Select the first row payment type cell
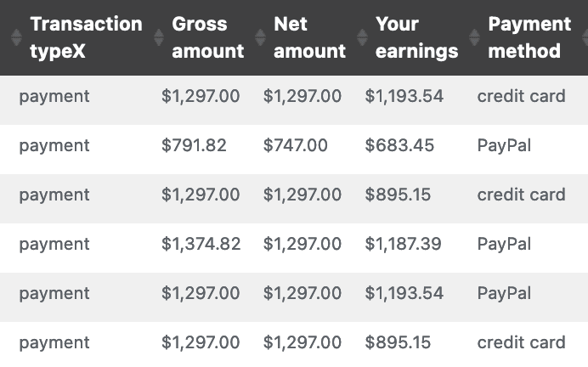The height and width of the screenshot is (367, 588). tap(54, 97)
